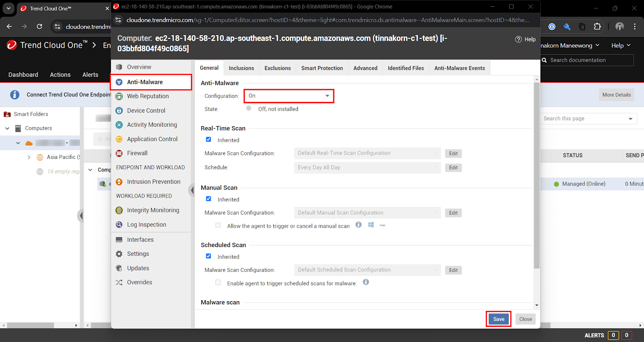Screen dimensions: 644x342
Task: Switch to the Anti-Malware Events tab
Action: tap(459, 68)
